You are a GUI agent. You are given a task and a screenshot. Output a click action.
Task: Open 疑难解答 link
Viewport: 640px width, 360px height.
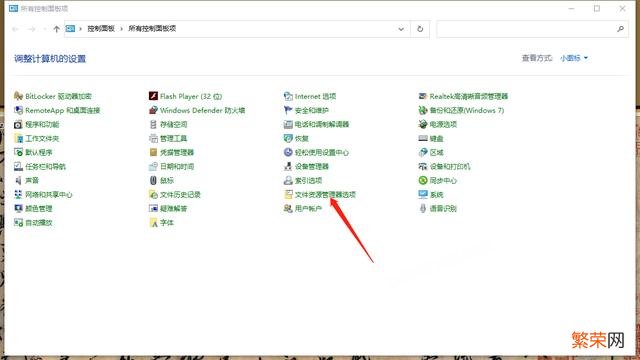coord(173,209)
